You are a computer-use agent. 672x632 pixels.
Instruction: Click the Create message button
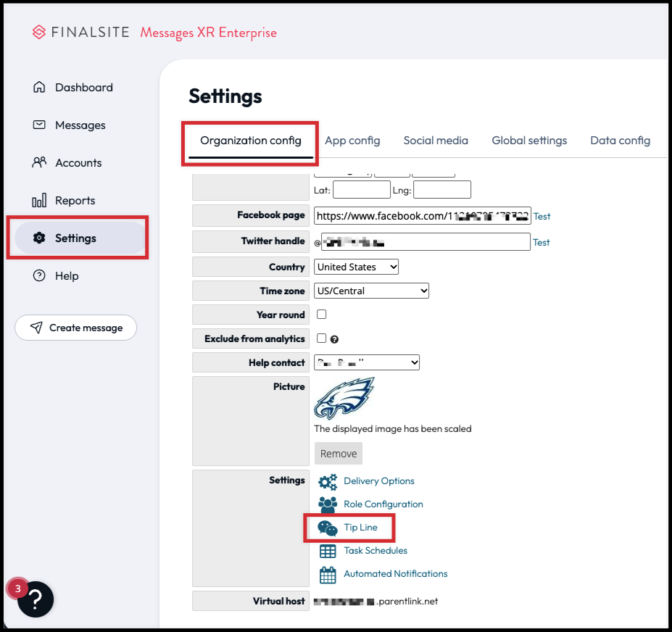pos(76,328)
